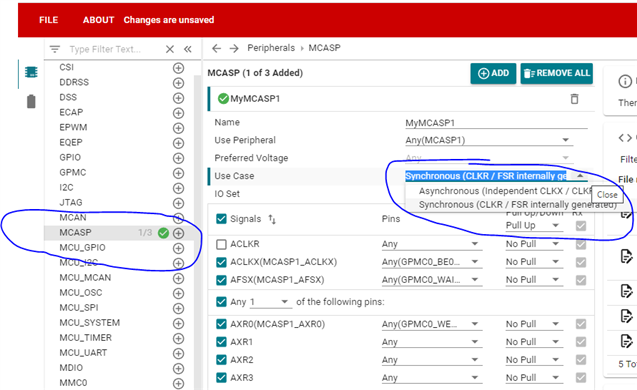Open the Use Peripheral dropdown
The image size is (637, 390).
[489, 140]
